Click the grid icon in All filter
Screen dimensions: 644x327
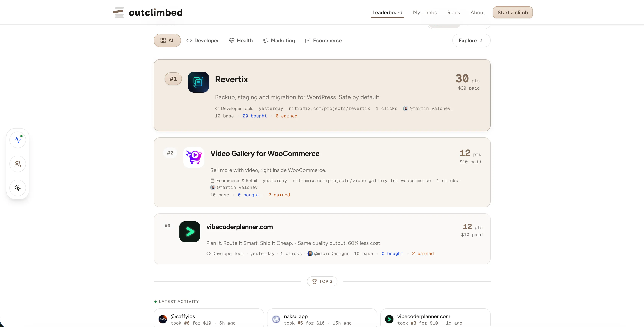[163, 40]
